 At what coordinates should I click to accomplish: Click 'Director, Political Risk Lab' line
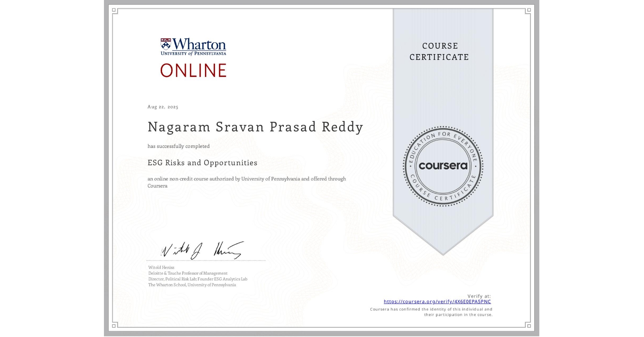coord(198,279)
